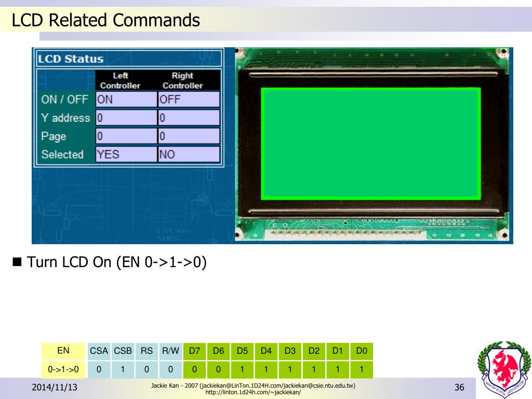Click the value cell under D3
This screenshot has height=399, width=532.
[x=290, y=369]
